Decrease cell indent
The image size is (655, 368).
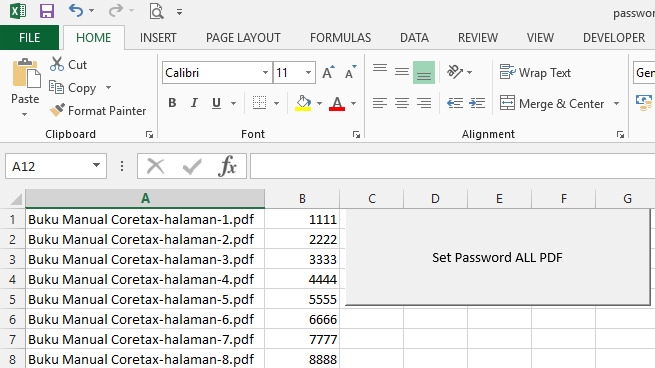point(454,103)
